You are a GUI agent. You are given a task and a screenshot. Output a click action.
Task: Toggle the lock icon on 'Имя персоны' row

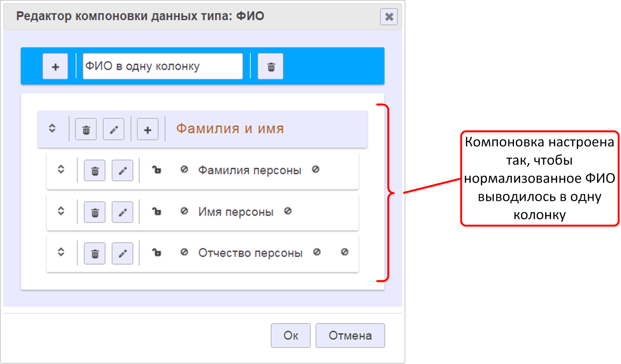[157, 212]
